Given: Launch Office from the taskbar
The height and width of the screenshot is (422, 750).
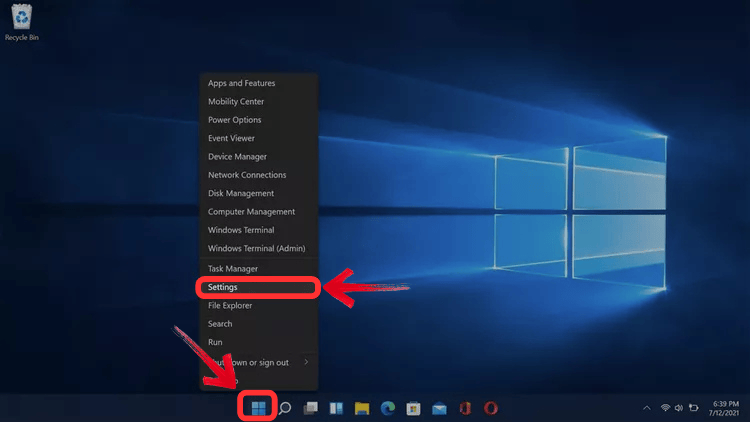Looking at the screenshot, I should coord(465,408).
